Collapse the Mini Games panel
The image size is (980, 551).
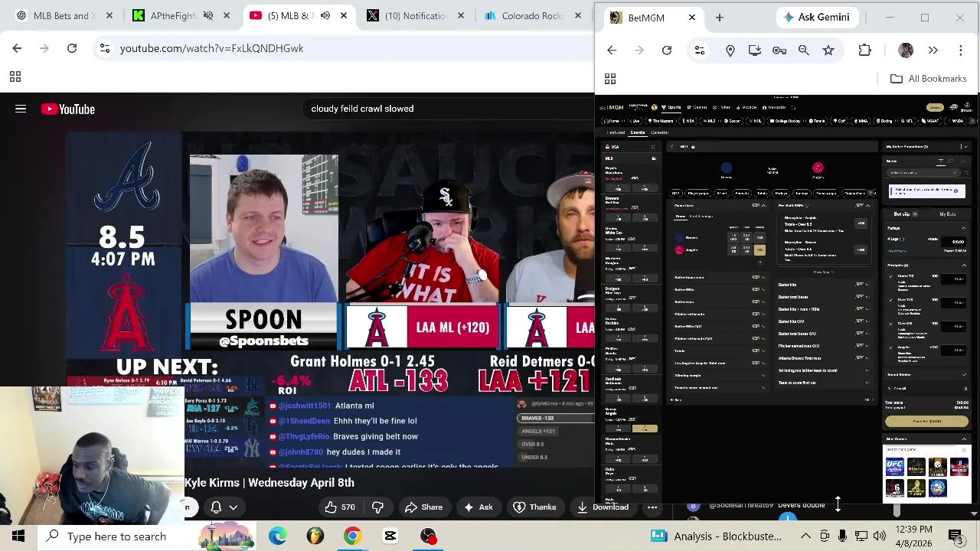[964, 439]
